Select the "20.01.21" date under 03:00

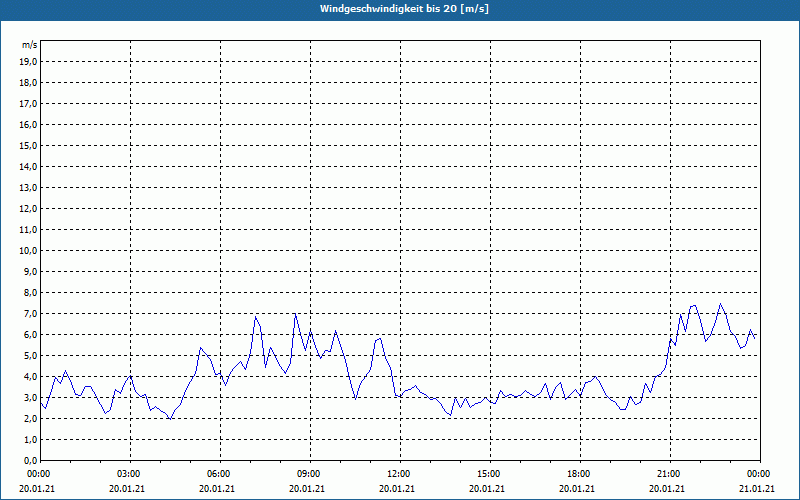[127, 488]
